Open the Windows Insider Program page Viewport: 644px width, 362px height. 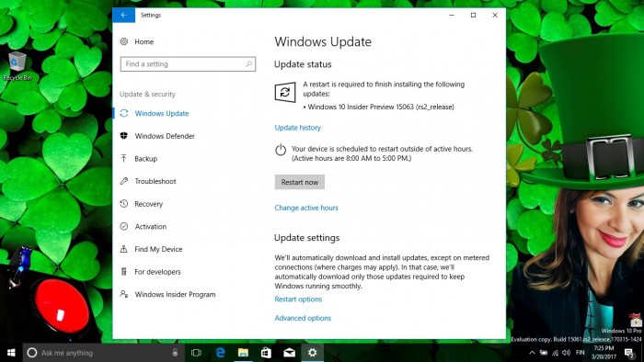pyautogui.click(x=175, y=294)
